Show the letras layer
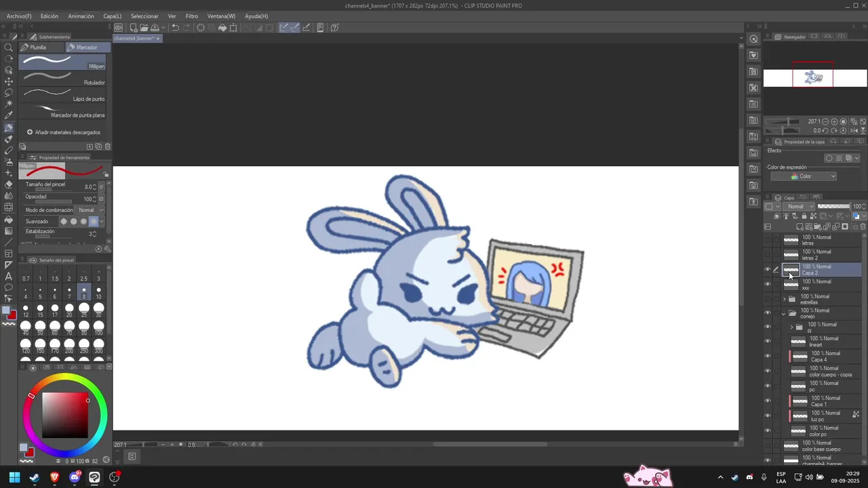The height and width of the screenshot is (488, 868). click(x=768, y=240)
